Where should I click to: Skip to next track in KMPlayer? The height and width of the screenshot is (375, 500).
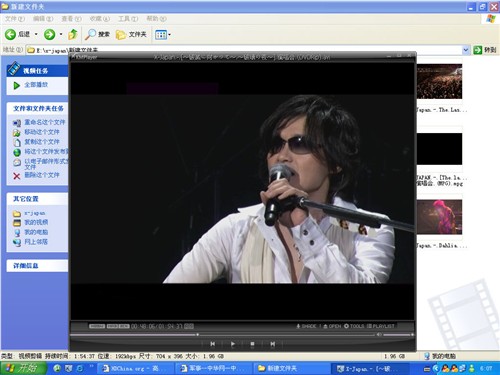(273, 344)
